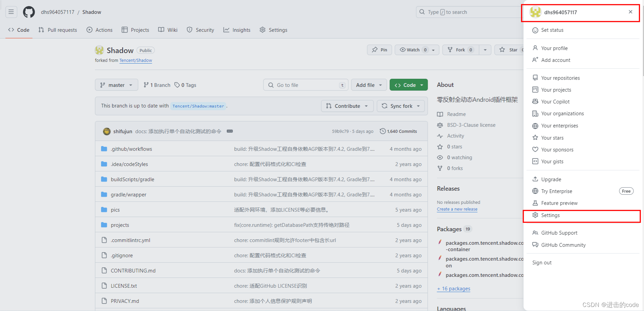Show + 16 packages link
The image size is (644, 311).
[453, 288]
